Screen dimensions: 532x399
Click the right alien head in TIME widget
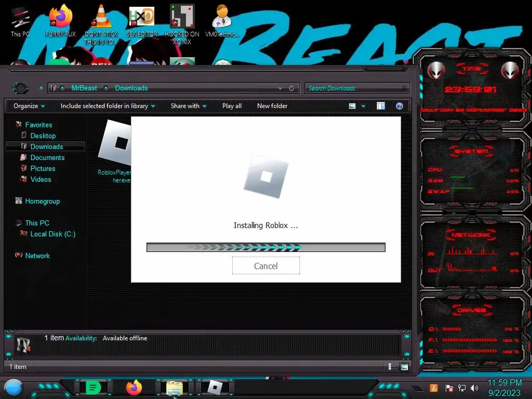(x=510, y=71)
